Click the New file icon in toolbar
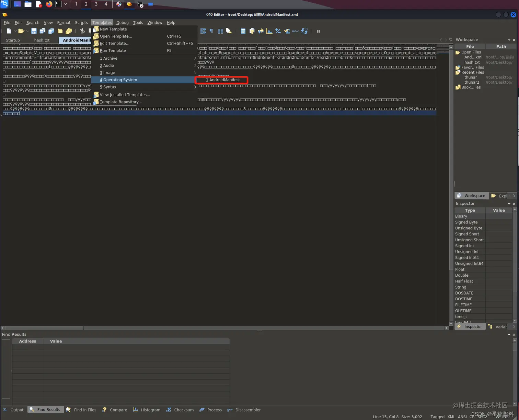This screenshot has width=519, height=420. click(9, 31)
